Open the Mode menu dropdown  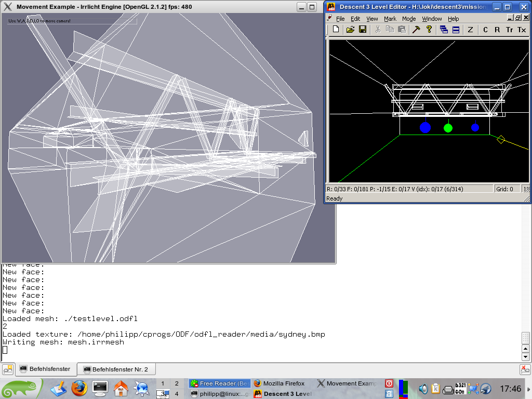point(409,19)
